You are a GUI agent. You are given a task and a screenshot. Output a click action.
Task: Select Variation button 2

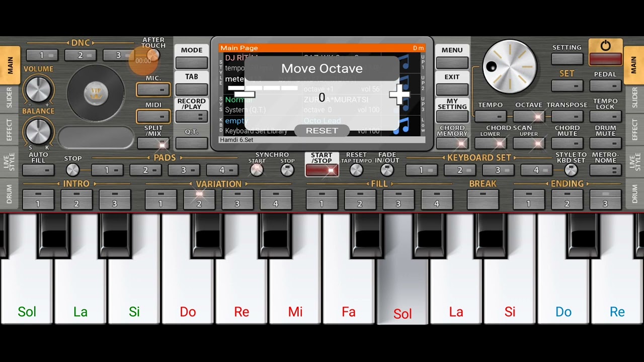click(x=199, y=199)
